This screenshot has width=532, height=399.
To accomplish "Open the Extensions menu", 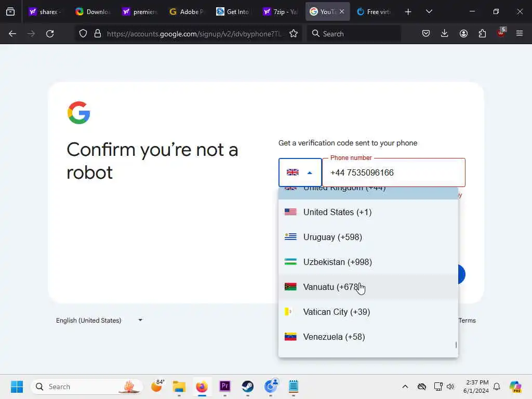I will click(482, 34).
